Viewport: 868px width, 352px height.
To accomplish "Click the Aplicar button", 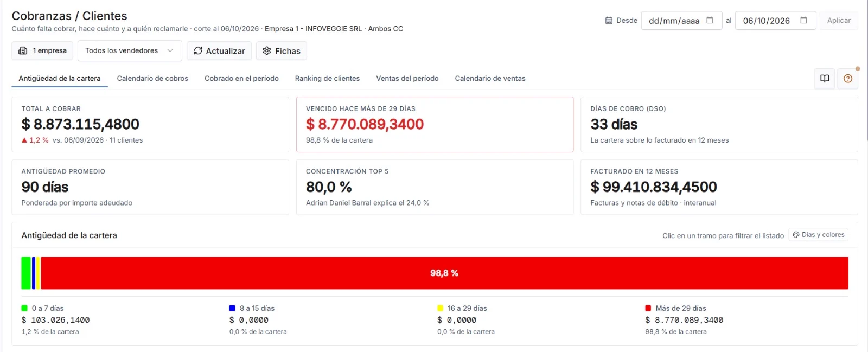I will pyautogui.click(x=839, y=21).
